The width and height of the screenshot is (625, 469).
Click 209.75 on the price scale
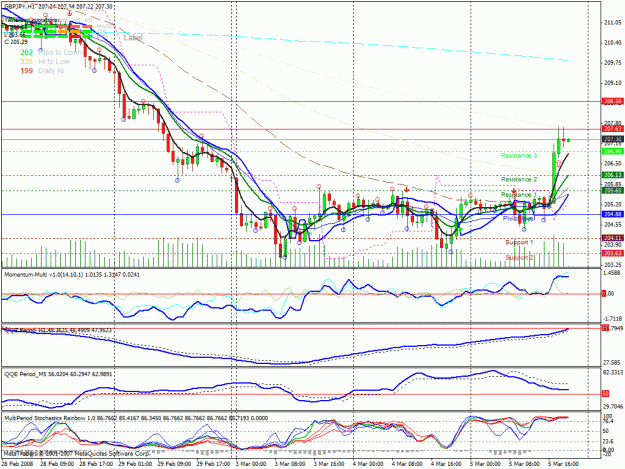tap(613, 63)
